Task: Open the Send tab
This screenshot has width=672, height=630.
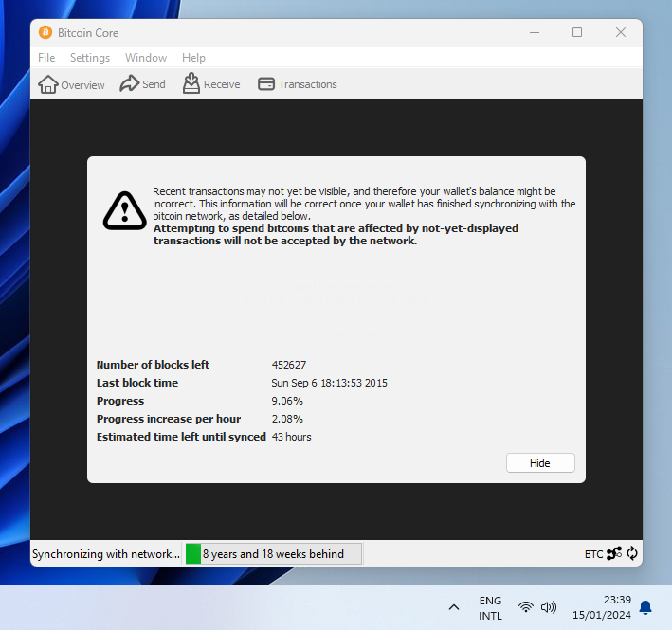Action: coord(142,84)
